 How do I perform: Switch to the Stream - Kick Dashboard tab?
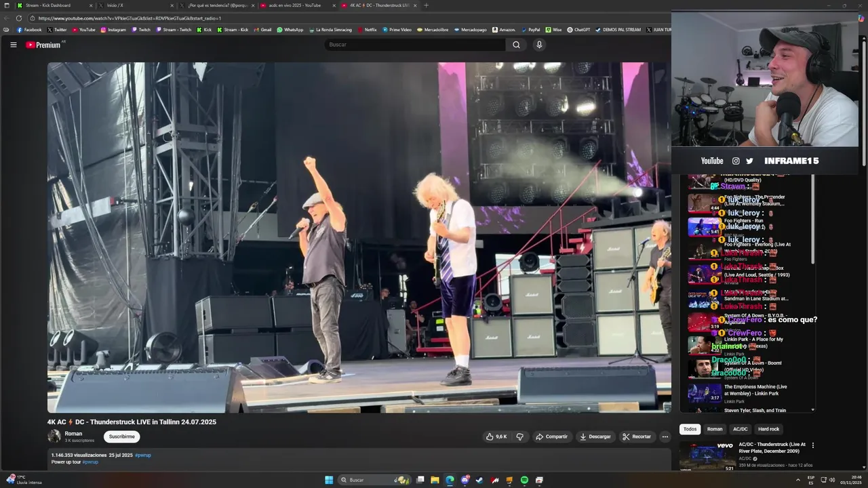[x=53, y=5]
